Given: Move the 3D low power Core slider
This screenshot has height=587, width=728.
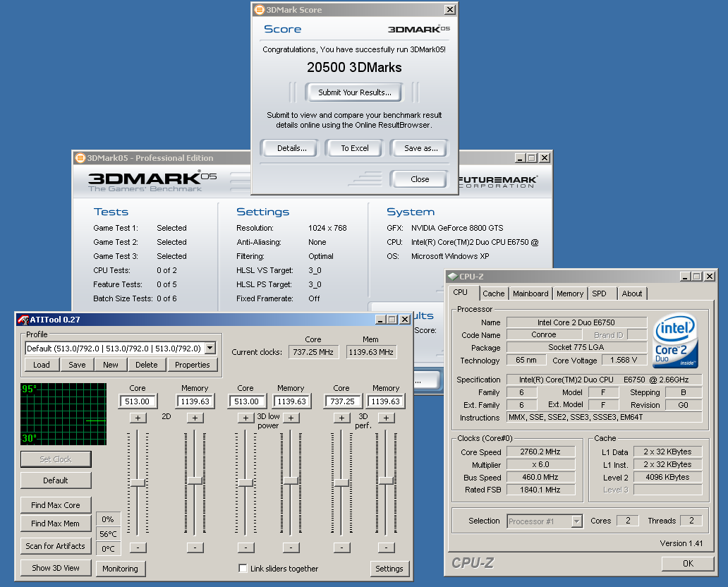Looking at the screenshot, I should tap(245, 483).
